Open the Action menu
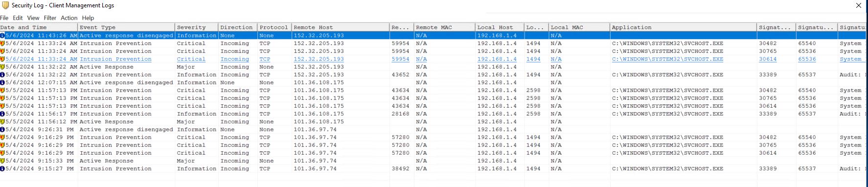Screen dimensions: 868x187 69,18
